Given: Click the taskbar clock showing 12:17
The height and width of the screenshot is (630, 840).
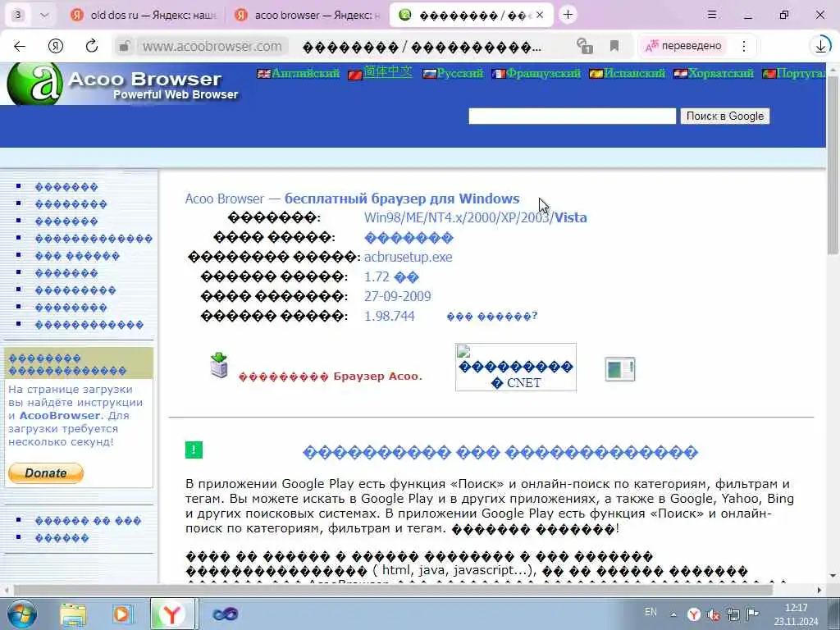Looking at the screenshot, I should coord(796,614).
